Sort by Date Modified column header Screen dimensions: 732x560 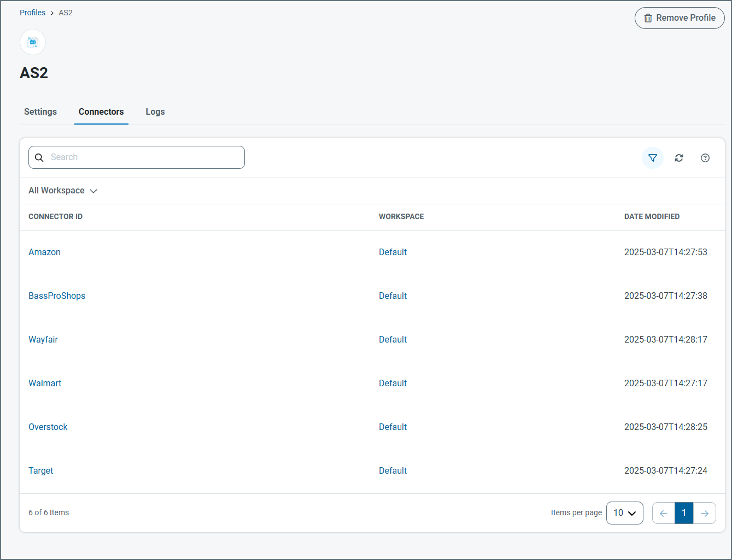click(652, 216)
